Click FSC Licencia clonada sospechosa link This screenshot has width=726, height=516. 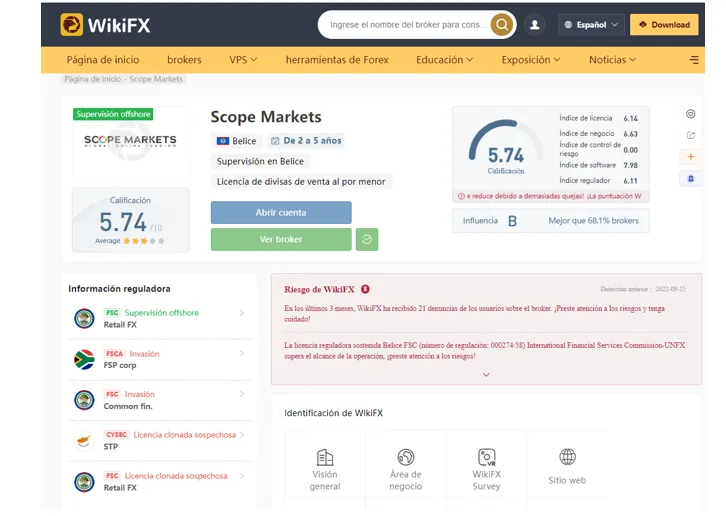[176, 476]
